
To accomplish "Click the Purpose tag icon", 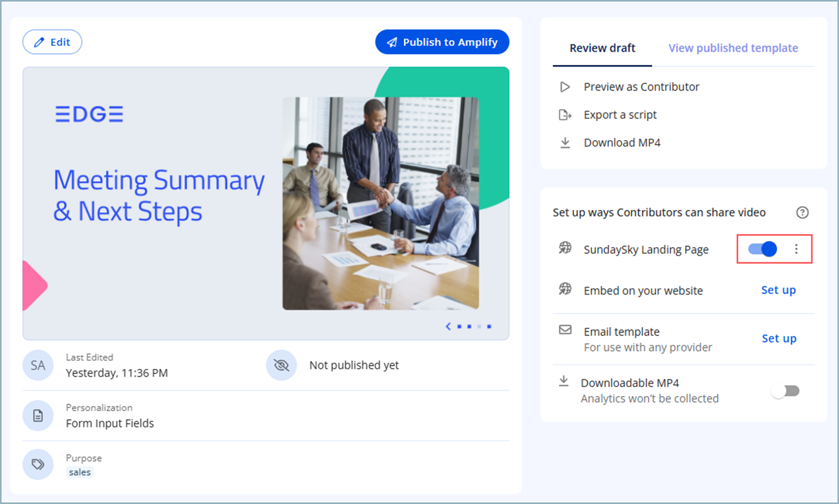I will 38,465.
